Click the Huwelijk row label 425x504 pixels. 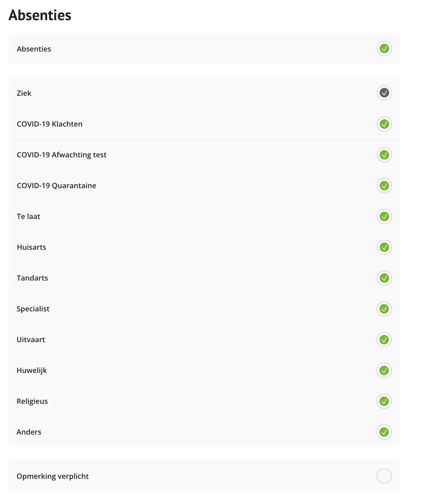point(32,370)
